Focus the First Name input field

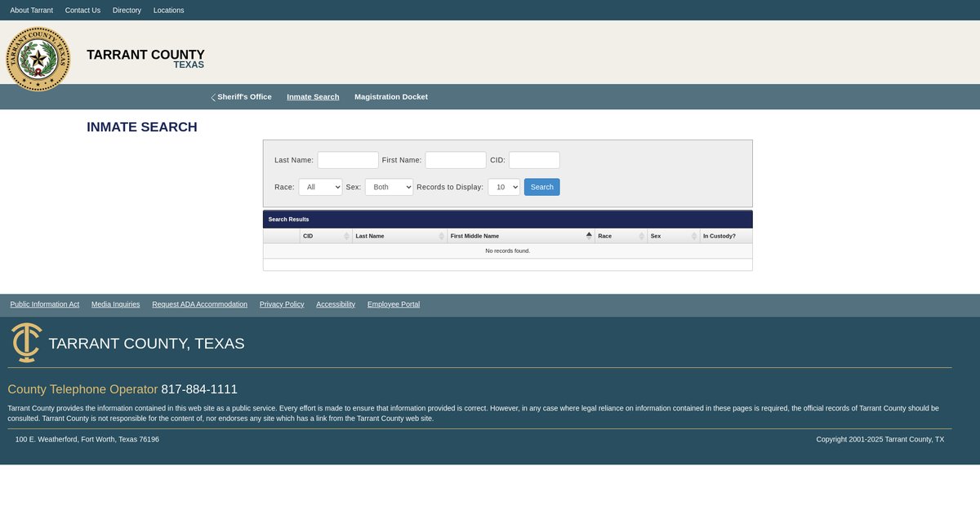click(456, 160)
